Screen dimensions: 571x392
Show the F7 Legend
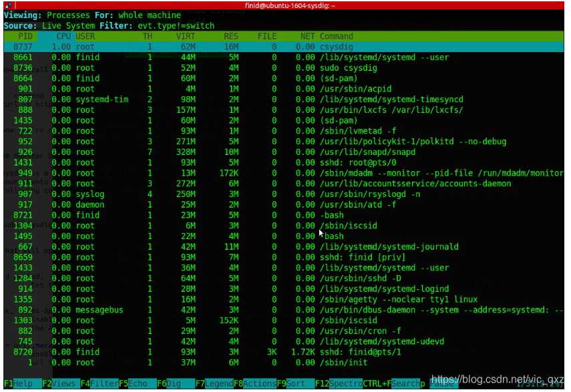click(214, 383)
